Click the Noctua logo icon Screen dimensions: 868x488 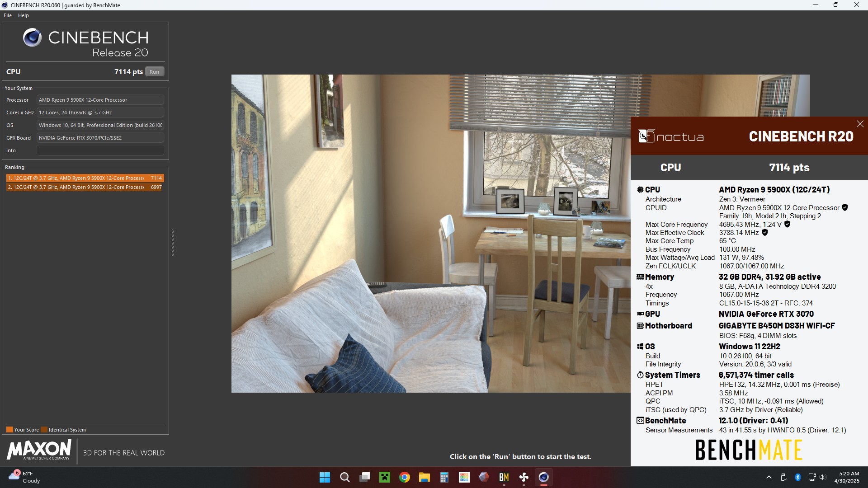pos(646,136)
